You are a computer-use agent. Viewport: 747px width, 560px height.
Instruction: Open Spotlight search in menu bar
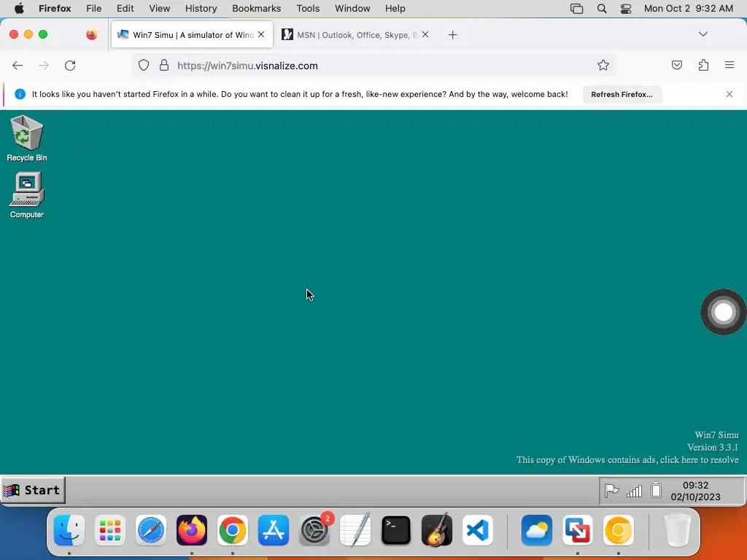pos(602,9)
